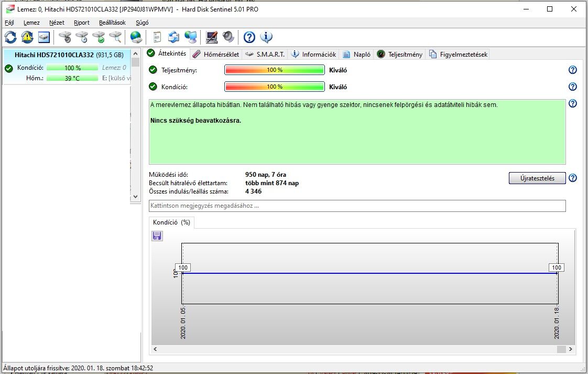This screenshot has height=374, width=588.
Task: Click the 2020. 01. 18. chart date label
Action: pos(557,323)
